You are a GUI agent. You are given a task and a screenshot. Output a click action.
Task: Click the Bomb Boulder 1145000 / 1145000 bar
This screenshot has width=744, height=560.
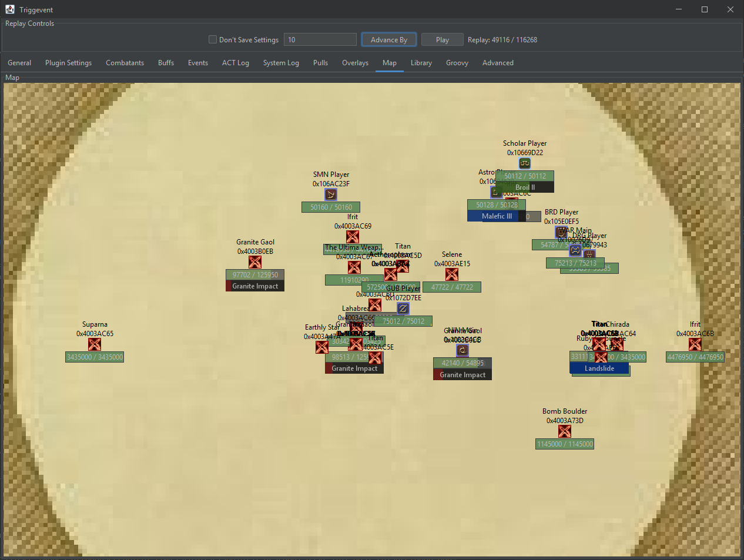(x=565, y=444)
